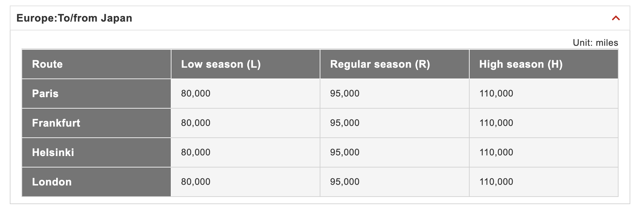Click the Europe:To/from Japan heading
The width and height of the screenshot is (644, 210).
[74, 18]
